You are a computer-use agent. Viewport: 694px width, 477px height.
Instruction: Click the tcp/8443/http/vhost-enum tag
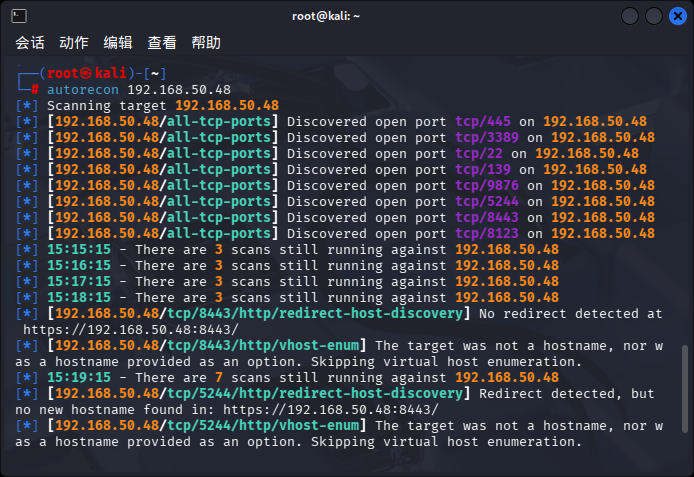coord(263,345)
